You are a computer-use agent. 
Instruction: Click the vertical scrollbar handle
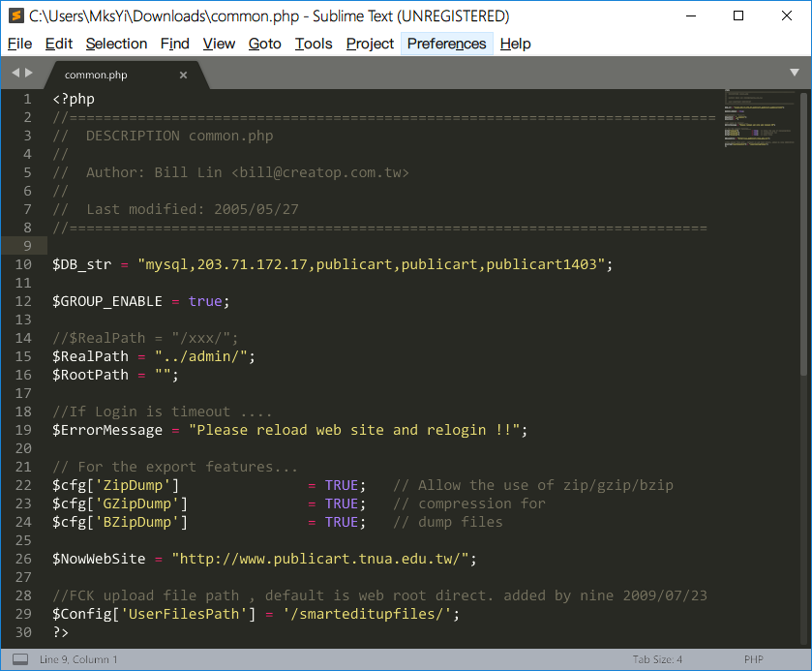[803, 233]
